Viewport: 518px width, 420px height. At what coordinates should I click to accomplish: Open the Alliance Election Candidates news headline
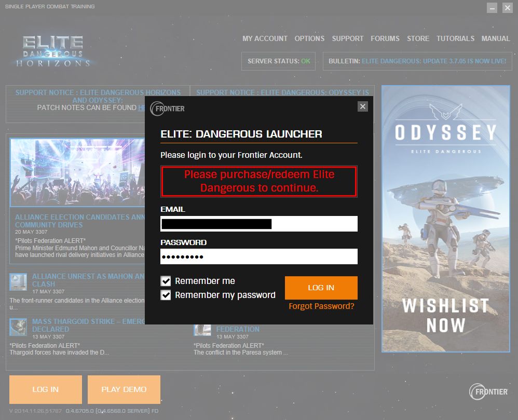coord(80,221)
